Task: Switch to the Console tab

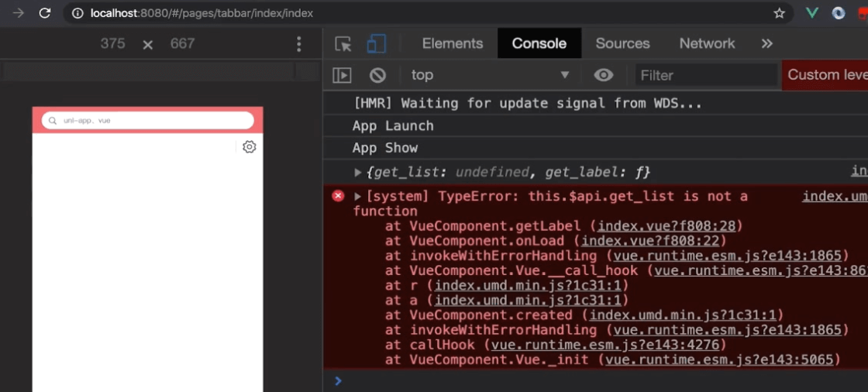Action: tap(539, 43)
